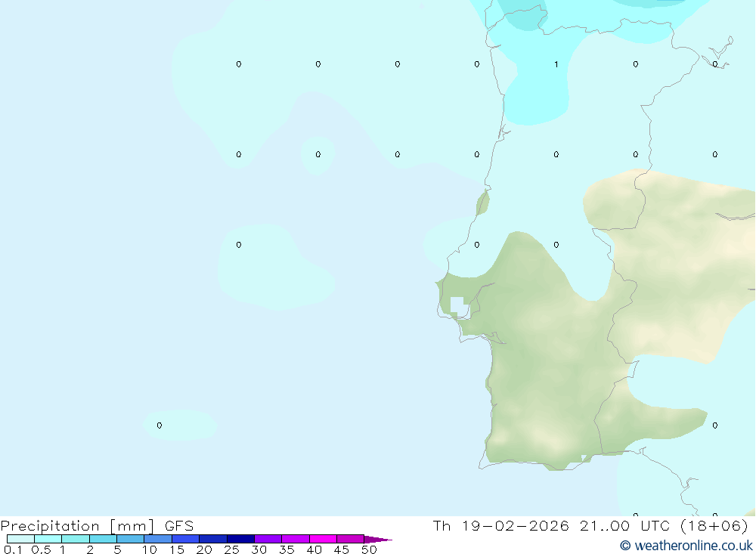This screenshot has width=756, height=554.
Task: Select the date text "19-02-2026"
Action: (x=516, y=525)
